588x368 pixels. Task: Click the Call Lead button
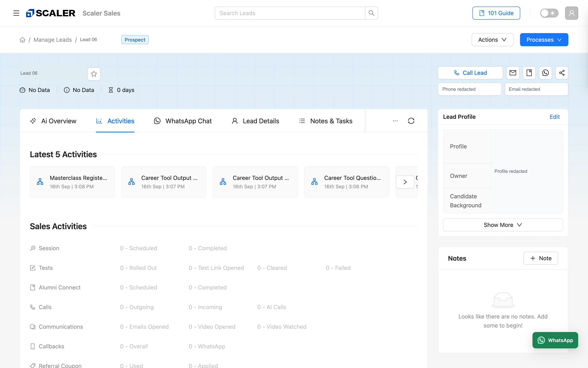pos(470,73)
